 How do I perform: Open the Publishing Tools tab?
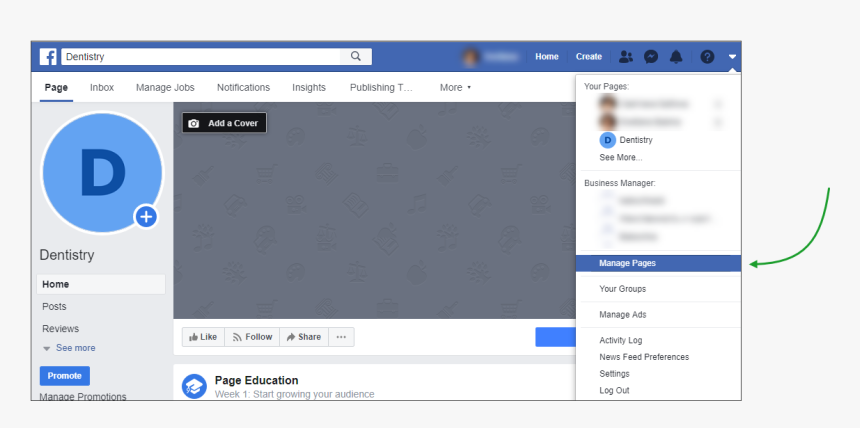381,87
